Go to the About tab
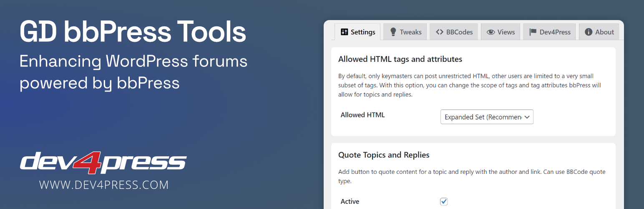The width and height of the screenshot is (644, 209). (x=599, y=32)
